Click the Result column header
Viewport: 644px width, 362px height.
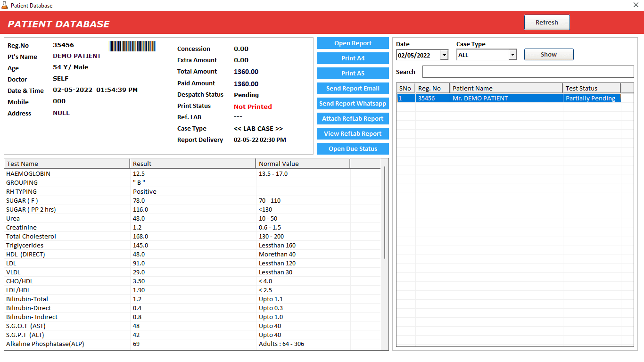[x=193, y=164]
